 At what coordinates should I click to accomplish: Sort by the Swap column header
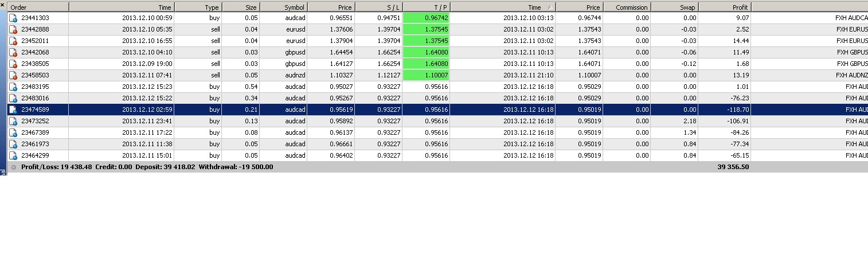(x=675, y=7)
